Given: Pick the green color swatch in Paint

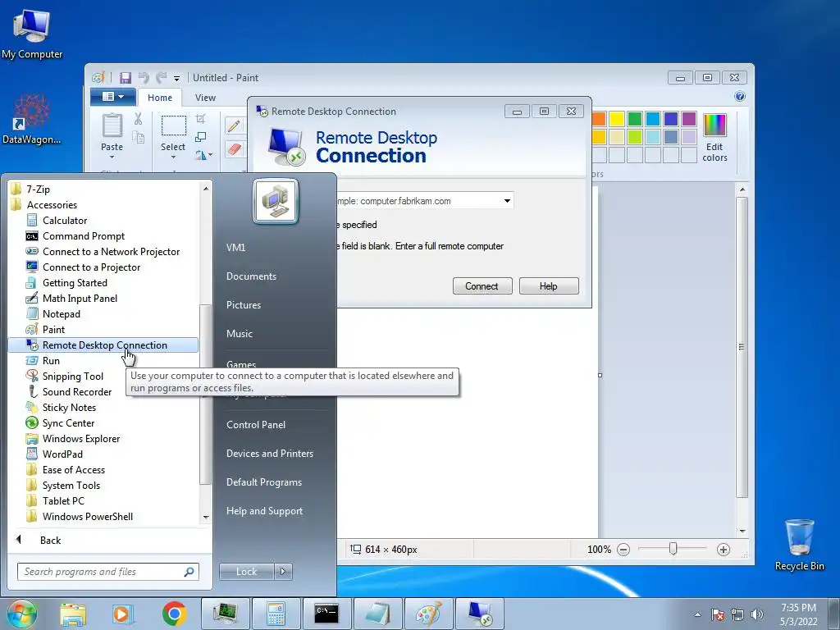Looking at the screenshot, I should point(635,118).
